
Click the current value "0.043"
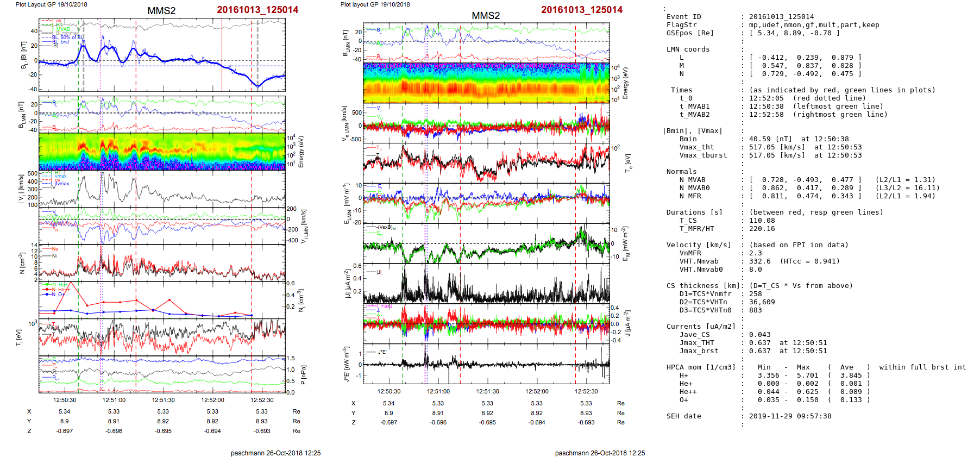pos(759,335)
